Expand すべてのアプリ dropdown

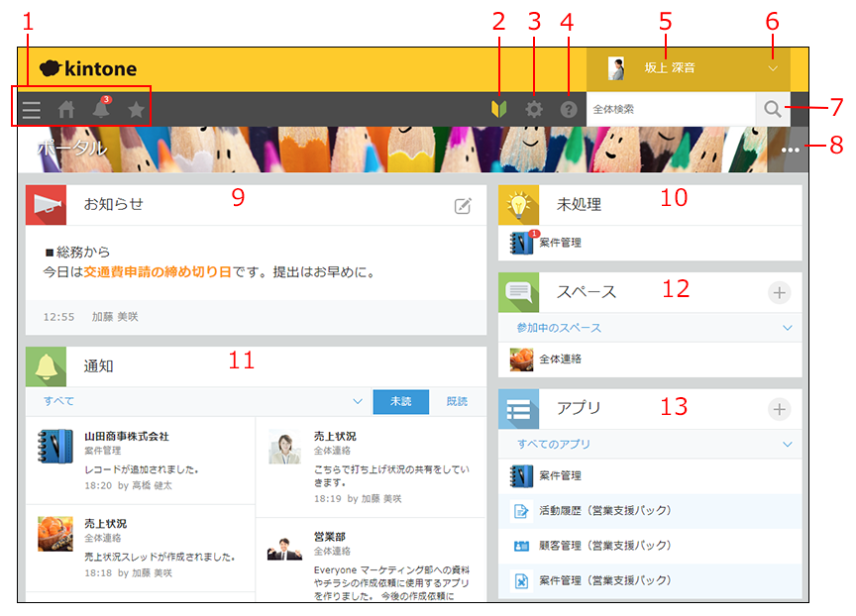(x=788, y=444)
